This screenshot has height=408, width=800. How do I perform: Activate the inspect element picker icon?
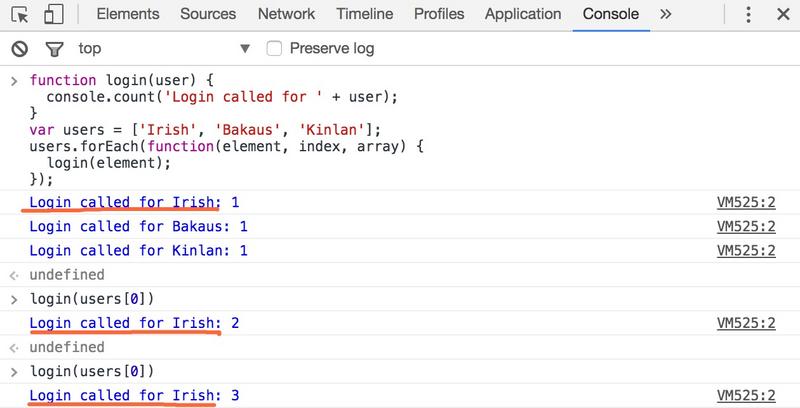(20, 15)
